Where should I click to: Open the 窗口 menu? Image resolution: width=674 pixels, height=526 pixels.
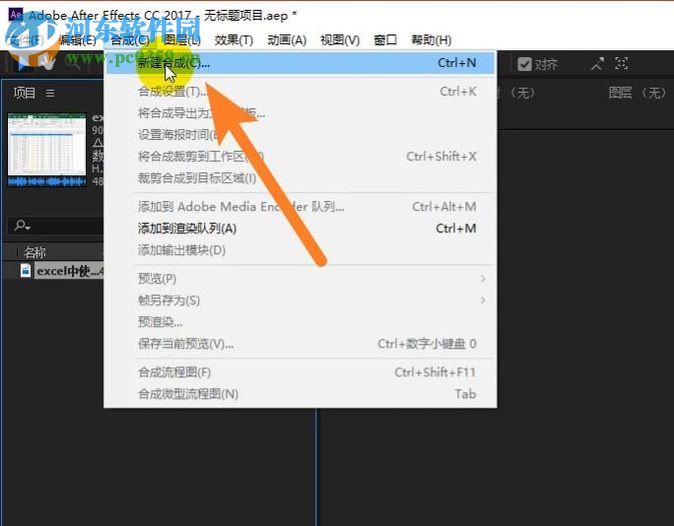click(385, 40)
